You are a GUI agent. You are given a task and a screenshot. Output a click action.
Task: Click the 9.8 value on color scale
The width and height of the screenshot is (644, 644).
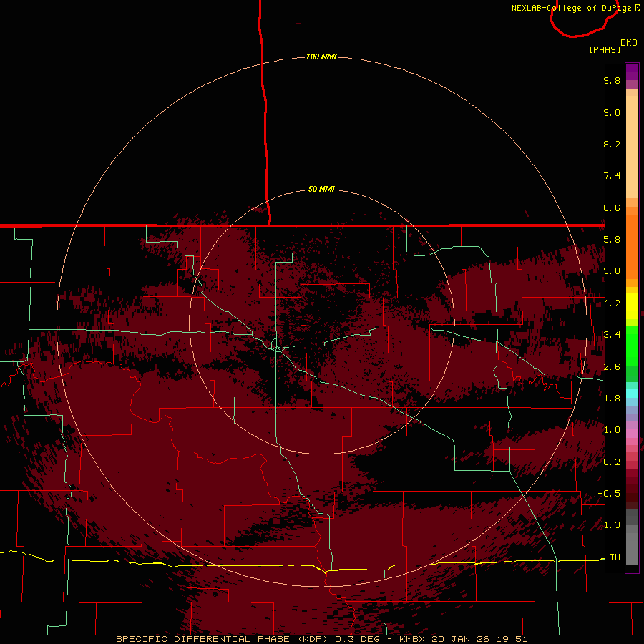point(612,80)
